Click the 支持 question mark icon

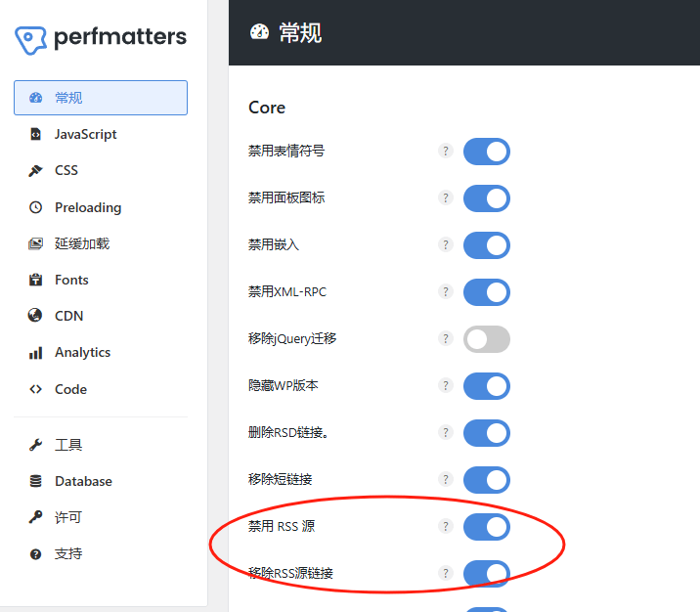click(x=36, y=554)
